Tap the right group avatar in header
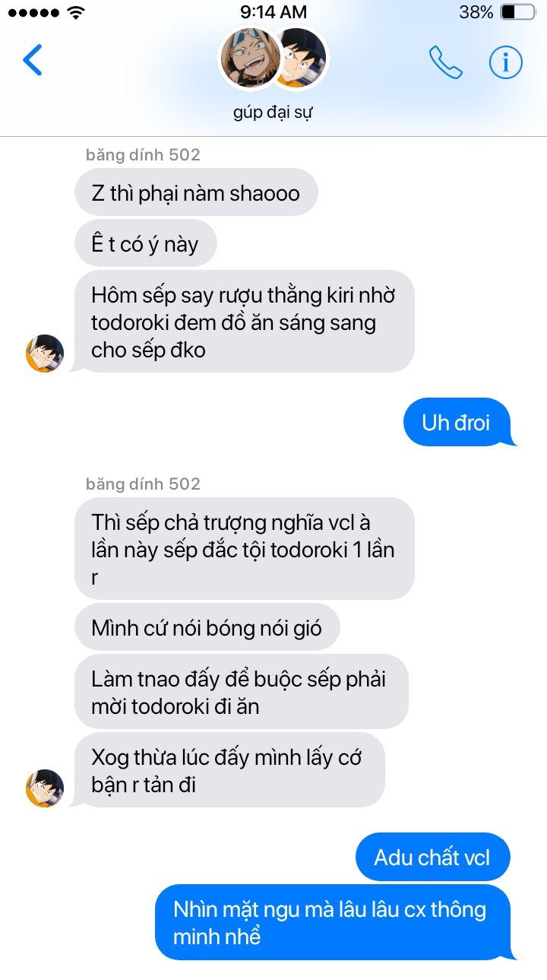The height and width of the screenshot is (980, 547). tap(305, 58)
